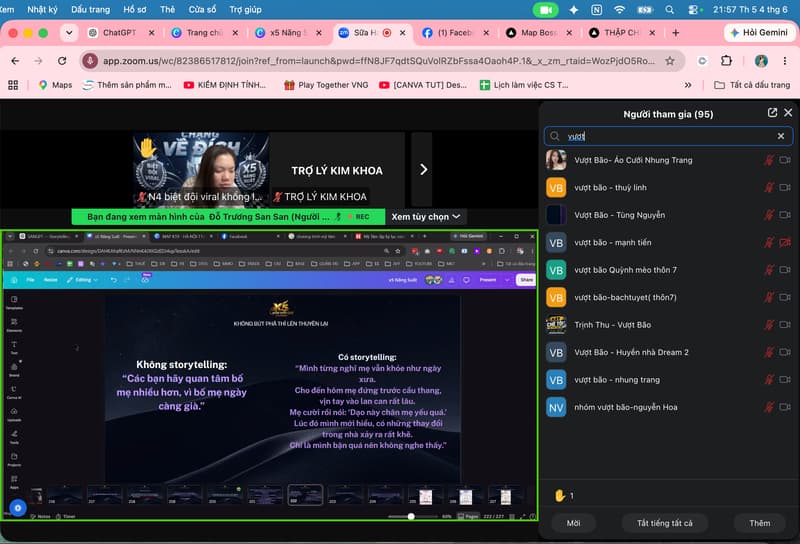Click Tắt tiếng tất cả button
Viewport: 800px width, 544px height.
click(x=664, y=523)
